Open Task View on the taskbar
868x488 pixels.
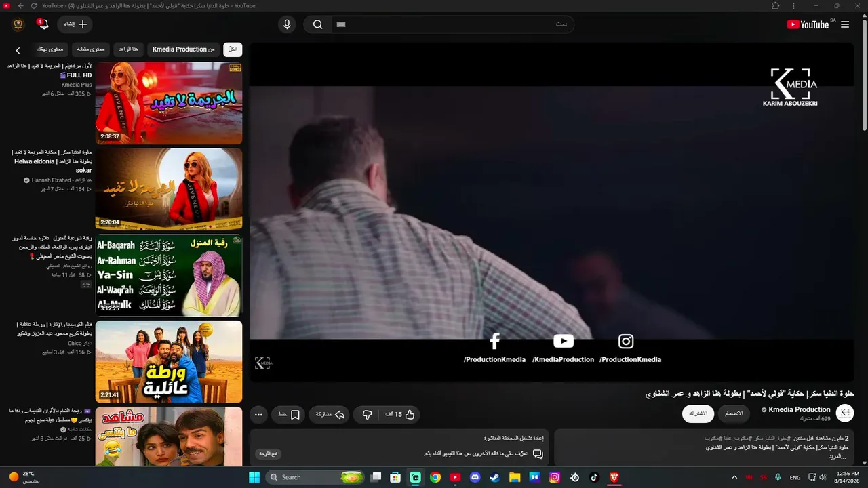[x=376, y=477]
